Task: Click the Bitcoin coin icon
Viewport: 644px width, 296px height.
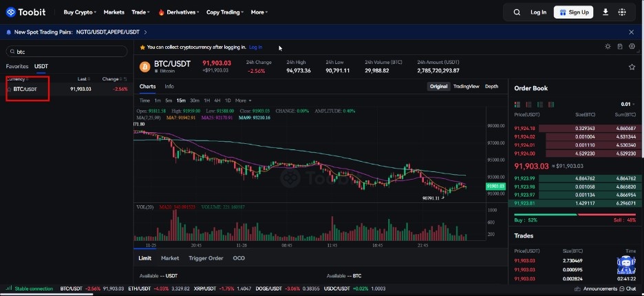Action: (x=144, y=67)
